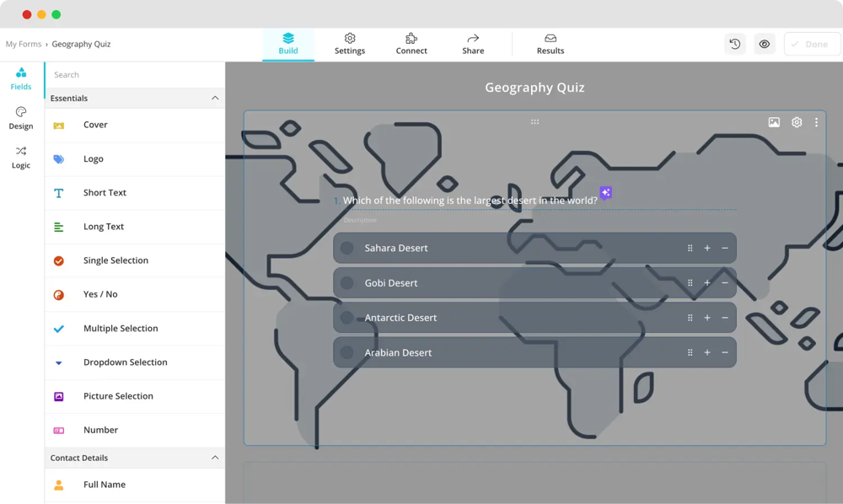Select the Sahara Desert radio option
The width and height of the screenshot is (843, 504).
(x=346, y=248)
